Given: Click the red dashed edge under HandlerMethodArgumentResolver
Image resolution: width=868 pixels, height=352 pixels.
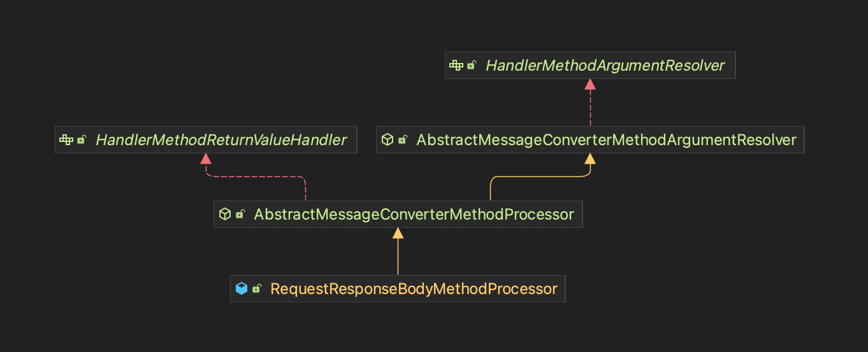Looking at the screenshot, I should tap(590, 108).
